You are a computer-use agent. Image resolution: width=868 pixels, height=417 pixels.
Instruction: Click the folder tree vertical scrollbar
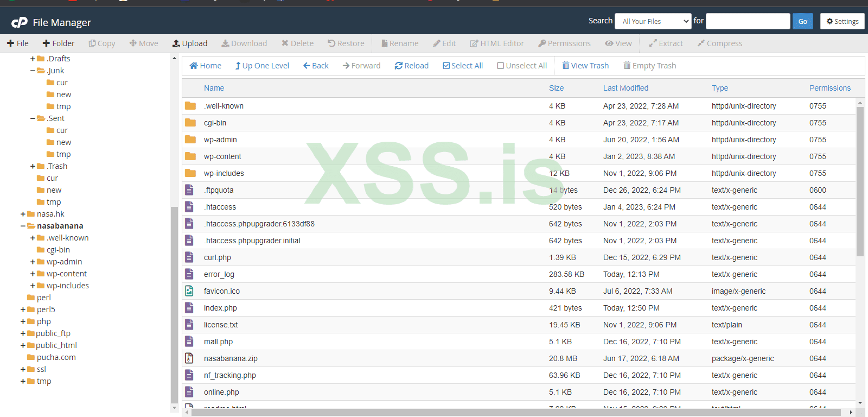[x=174, y=304]
